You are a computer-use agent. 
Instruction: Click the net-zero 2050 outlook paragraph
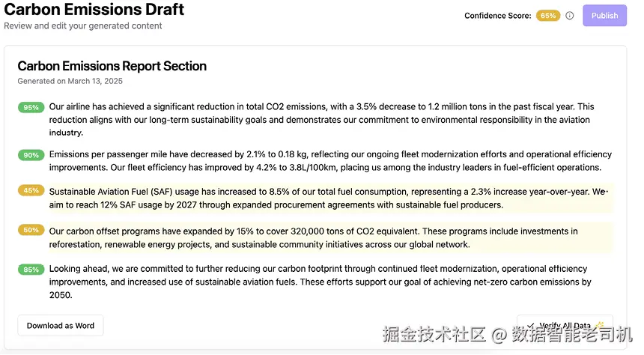point(320,282)
